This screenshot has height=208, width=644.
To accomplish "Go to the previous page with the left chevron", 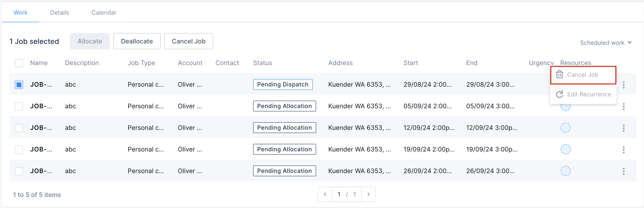I will pos(325,194).
